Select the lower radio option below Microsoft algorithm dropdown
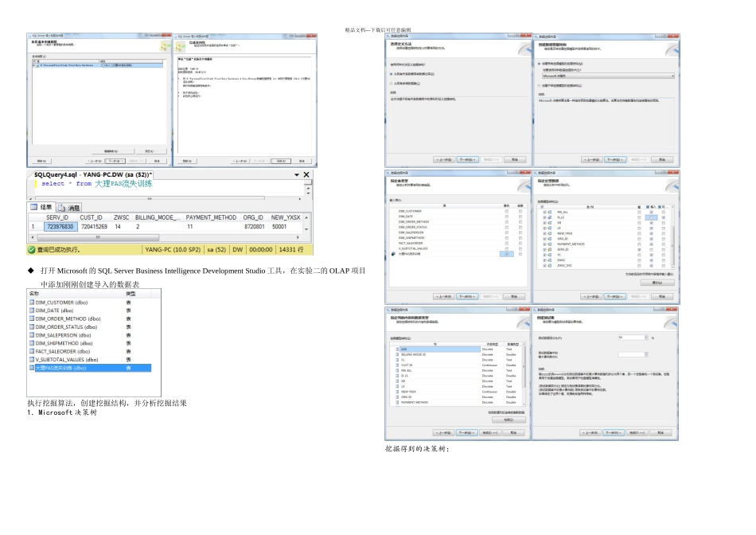The image size is (756, 535). tap(539, 86)
